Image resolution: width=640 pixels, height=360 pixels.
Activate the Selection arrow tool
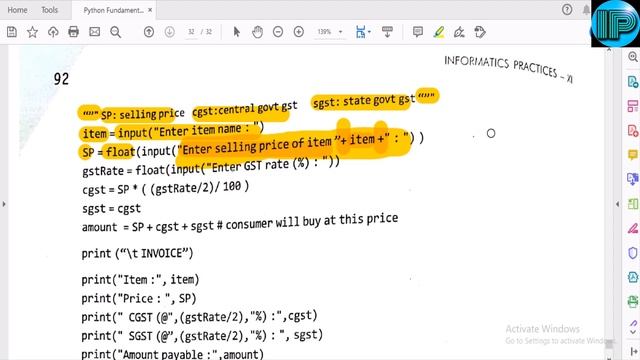(236, 32)
